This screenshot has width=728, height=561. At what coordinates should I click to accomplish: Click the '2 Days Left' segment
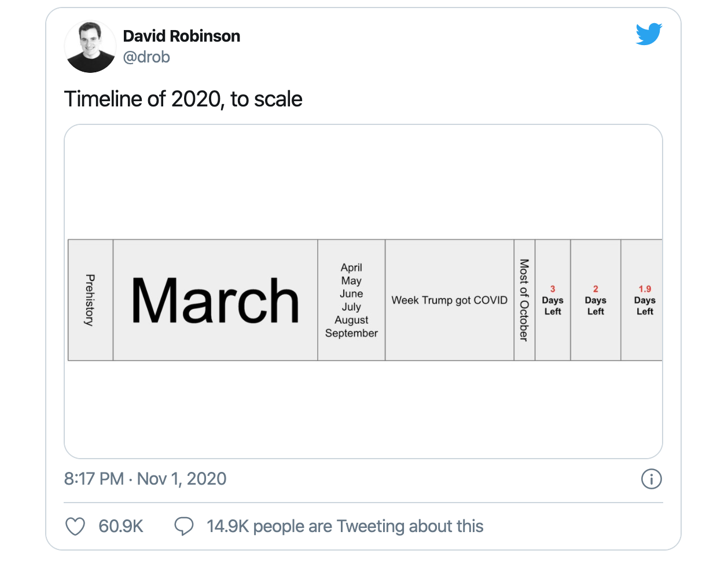click(595, 300)
